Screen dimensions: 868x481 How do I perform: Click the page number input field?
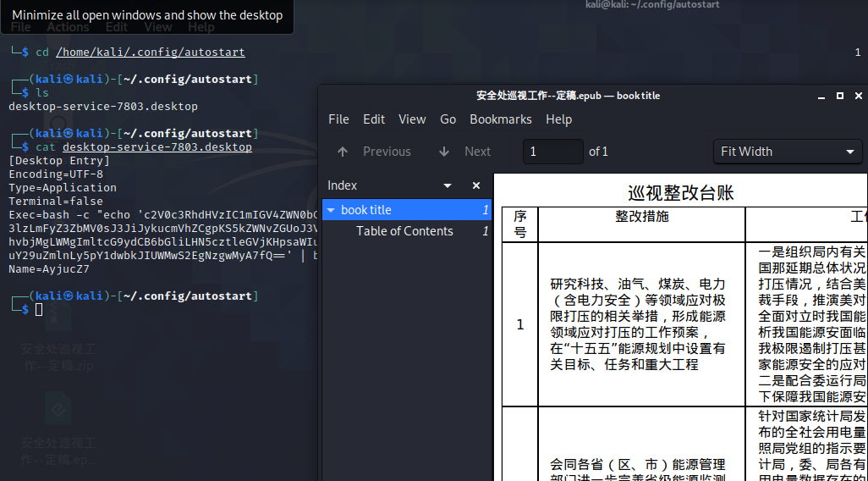[552, 152]
